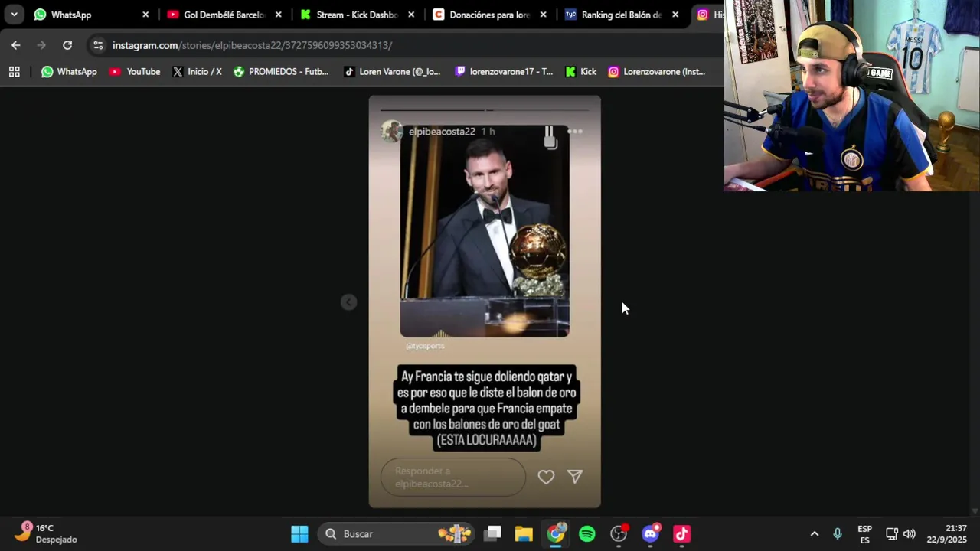Switch to the Donaciones para lorenzo tab

[490, 15]
